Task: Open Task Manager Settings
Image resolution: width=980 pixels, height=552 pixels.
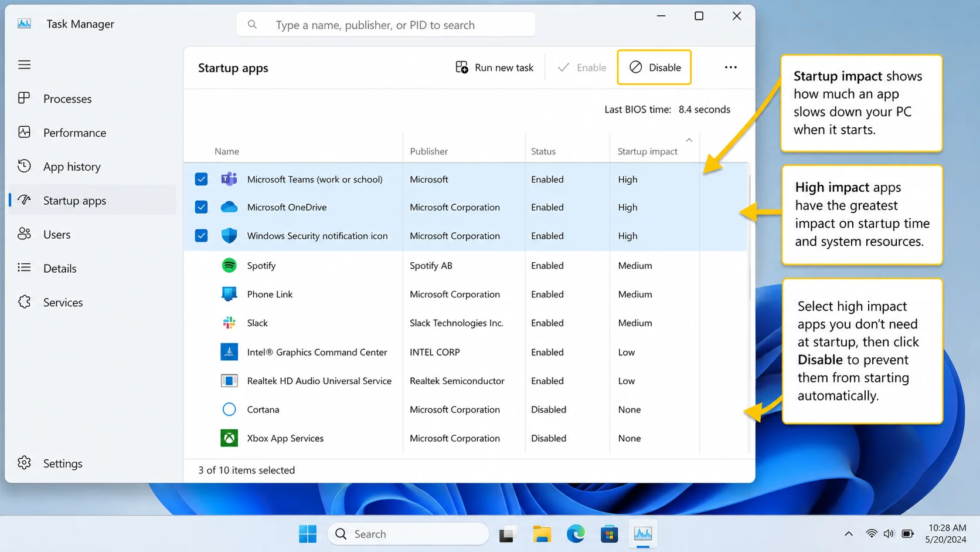Action: click(x=93, y=463)
